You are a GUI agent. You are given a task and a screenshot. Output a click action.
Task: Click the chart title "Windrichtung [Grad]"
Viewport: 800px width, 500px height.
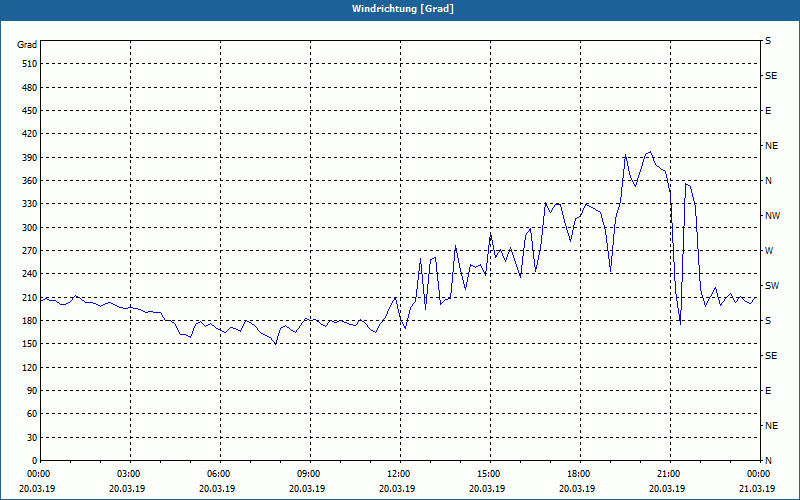[x=403, y=9]
